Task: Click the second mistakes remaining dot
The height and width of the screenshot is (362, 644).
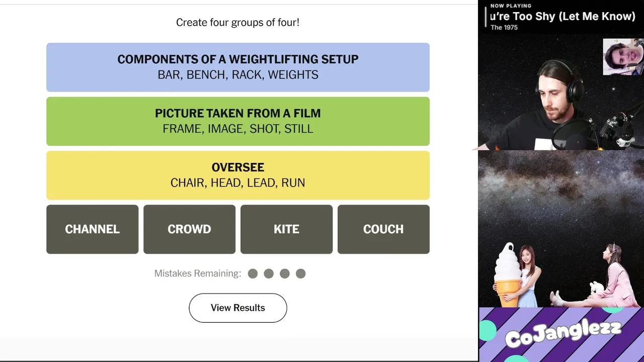Action: pos(269,274)
